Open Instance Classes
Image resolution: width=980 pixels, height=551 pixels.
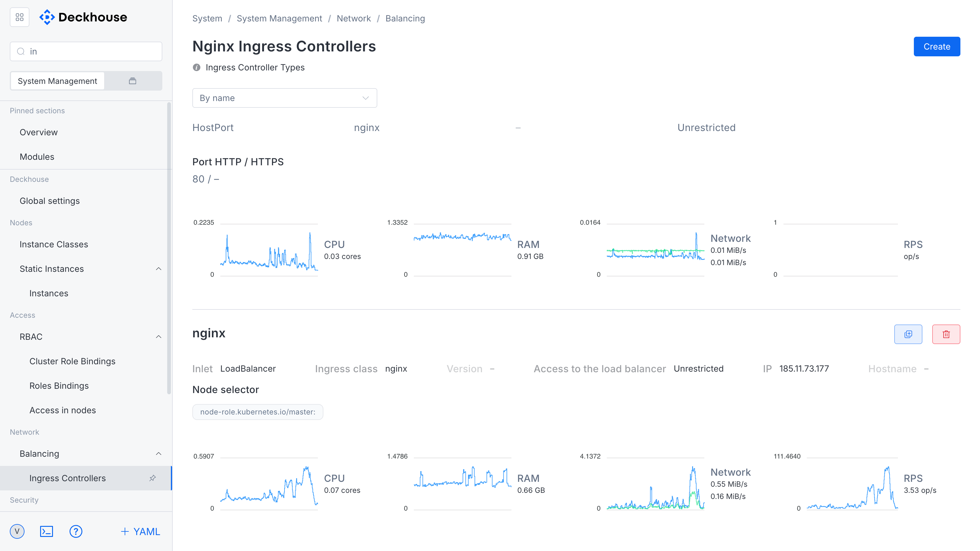(x=54, y=245)
